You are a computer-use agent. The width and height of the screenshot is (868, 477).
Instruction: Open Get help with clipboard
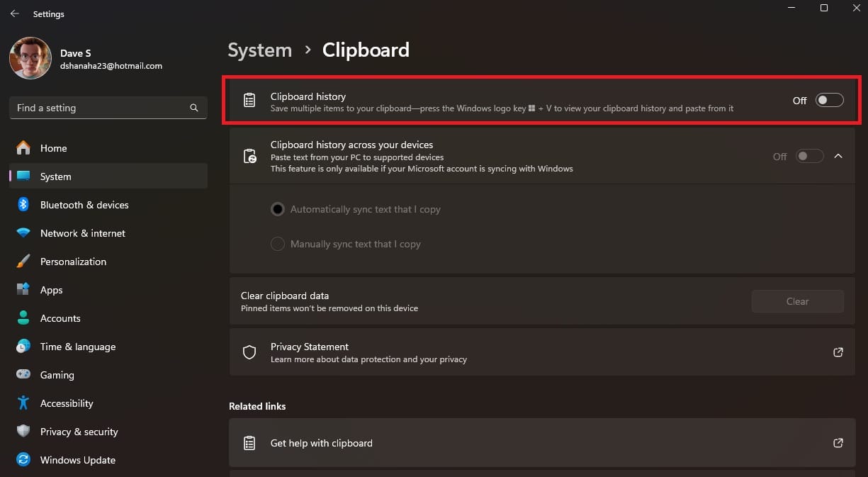pyautogui.click(x=321, y=443)
